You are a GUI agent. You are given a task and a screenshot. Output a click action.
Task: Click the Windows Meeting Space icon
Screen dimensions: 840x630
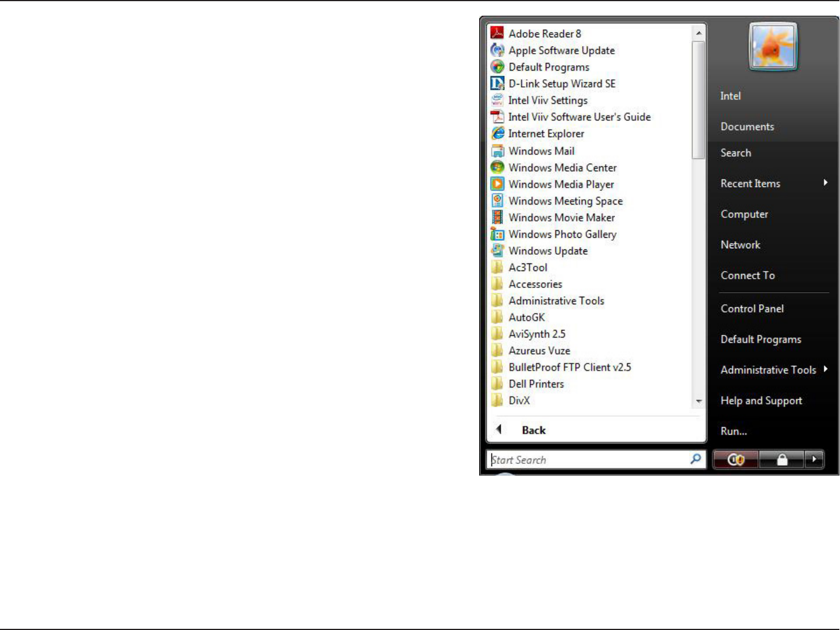(x=497, y=200)
